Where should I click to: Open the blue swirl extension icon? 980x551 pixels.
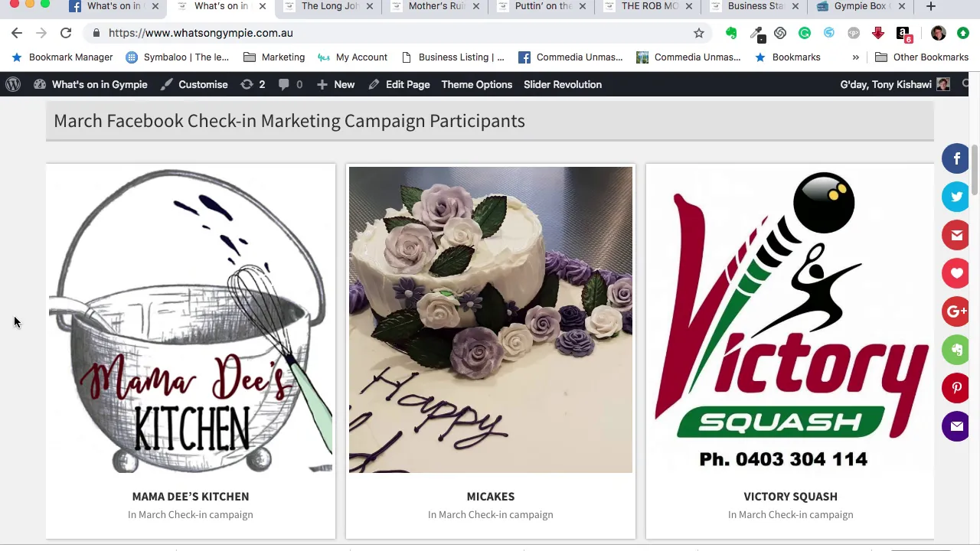pyautogui.click(x=829, y=33)
